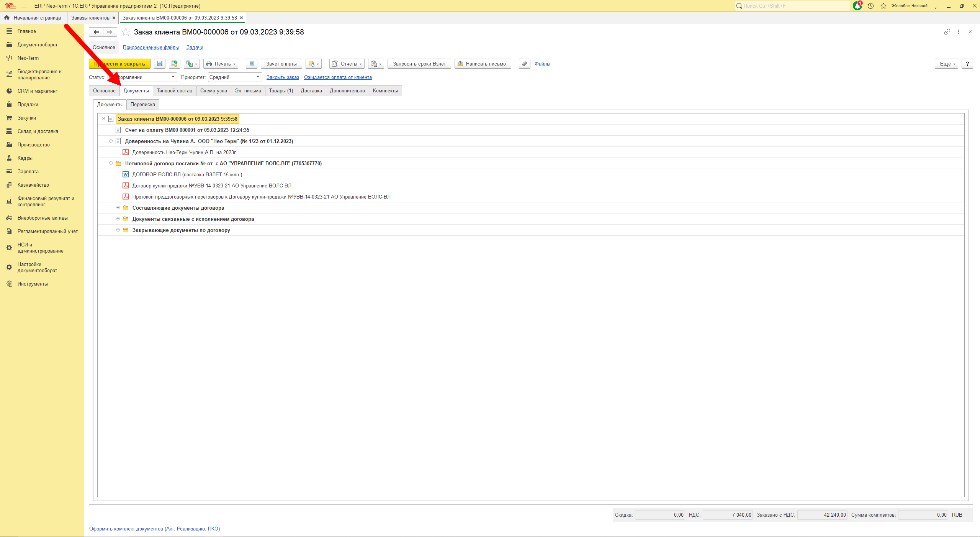Add this order to favorites with star
This screenshot has height=537, width=980.
126,32
